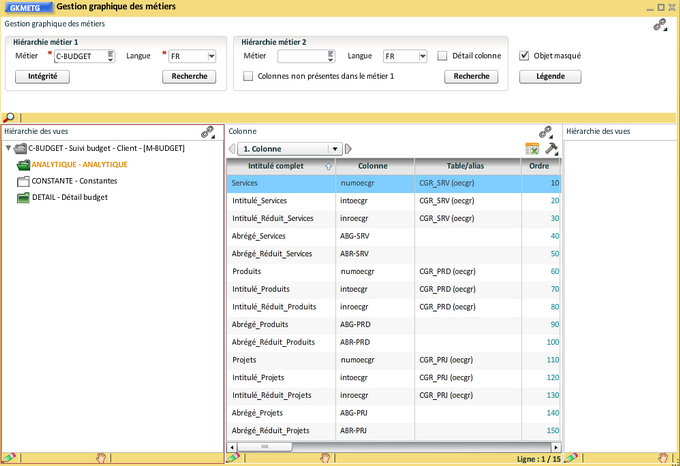Viewport: 680px width, 466px height.
Task: Click the link icon in Hiérarchie des vues header
Action: pyautogui.click(x=208, y=131)
